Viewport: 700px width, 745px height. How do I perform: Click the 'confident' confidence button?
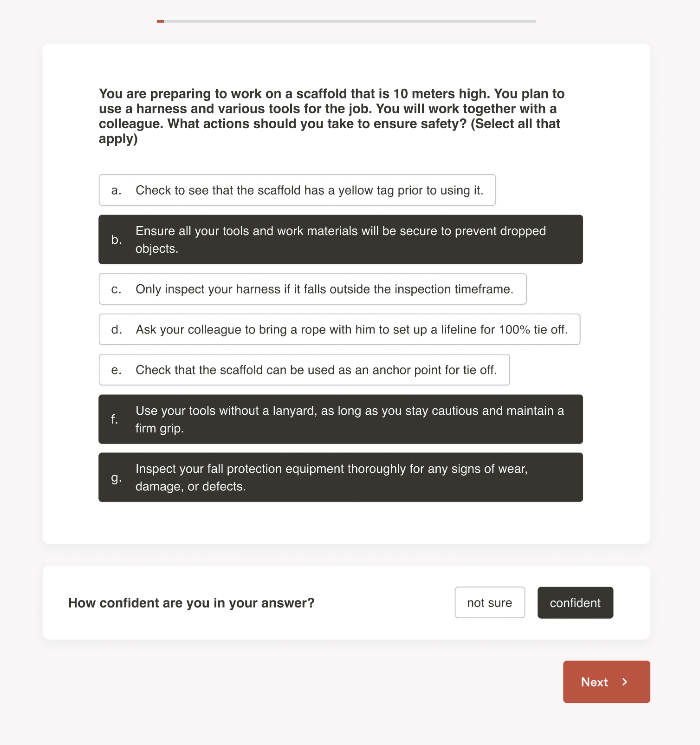click(575, 602)
